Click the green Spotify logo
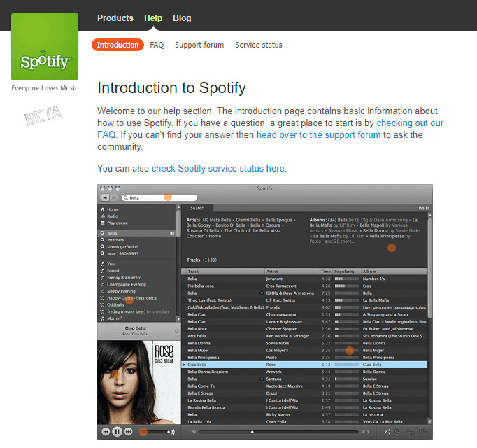The height and width of the screenshot is (448, 477). 45,47
